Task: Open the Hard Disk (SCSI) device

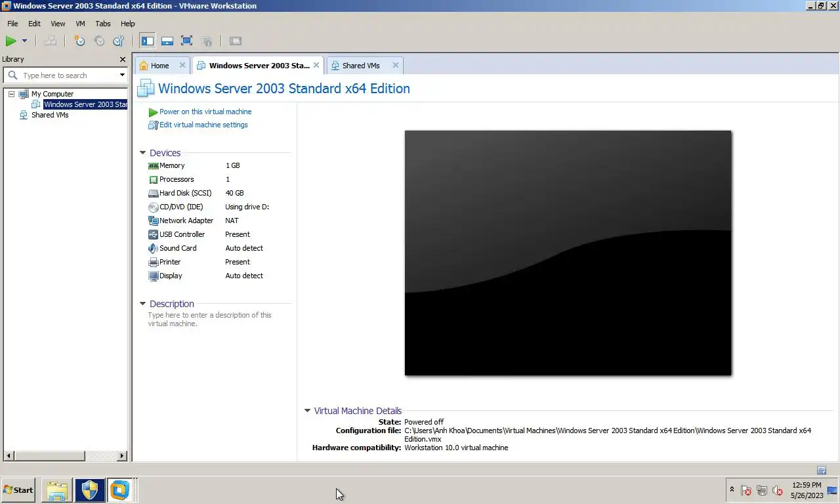Action: pos(185,193)
